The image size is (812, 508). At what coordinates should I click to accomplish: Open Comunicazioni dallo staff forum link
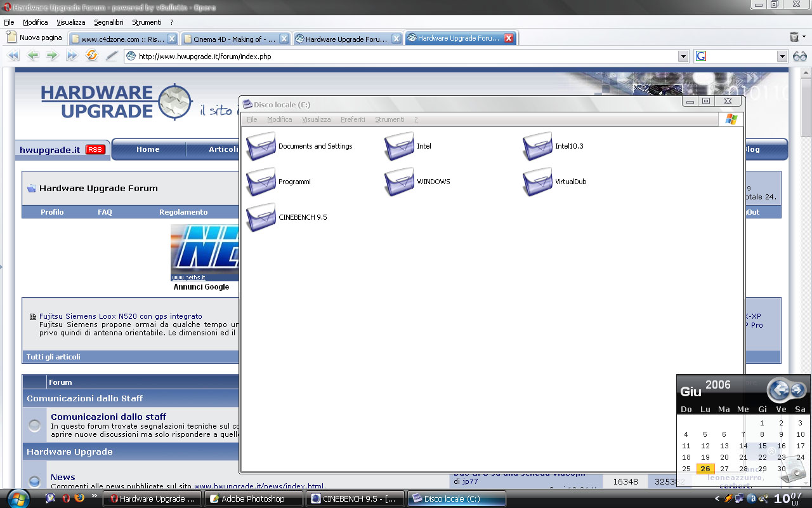click(108, 417)
